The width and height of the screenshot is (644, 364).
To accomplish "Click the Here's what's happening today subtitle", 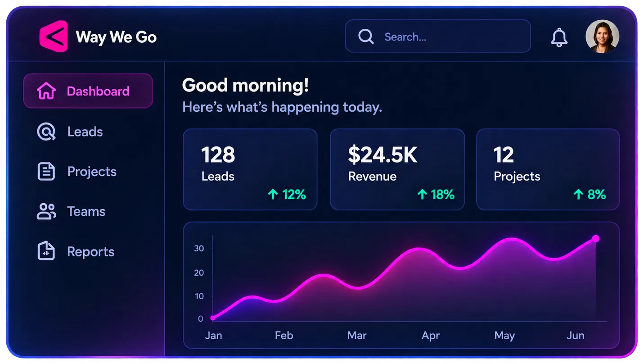I will tap(282, 107).
